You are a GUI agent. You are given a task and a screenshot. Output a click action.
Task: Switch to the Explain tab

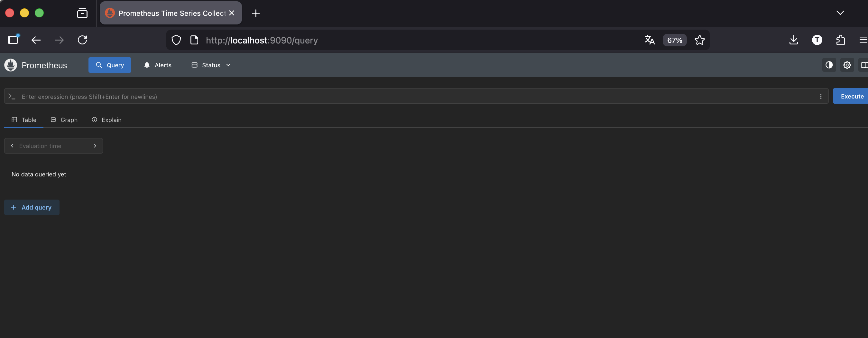pyautogui.click(x=106, y=120)
